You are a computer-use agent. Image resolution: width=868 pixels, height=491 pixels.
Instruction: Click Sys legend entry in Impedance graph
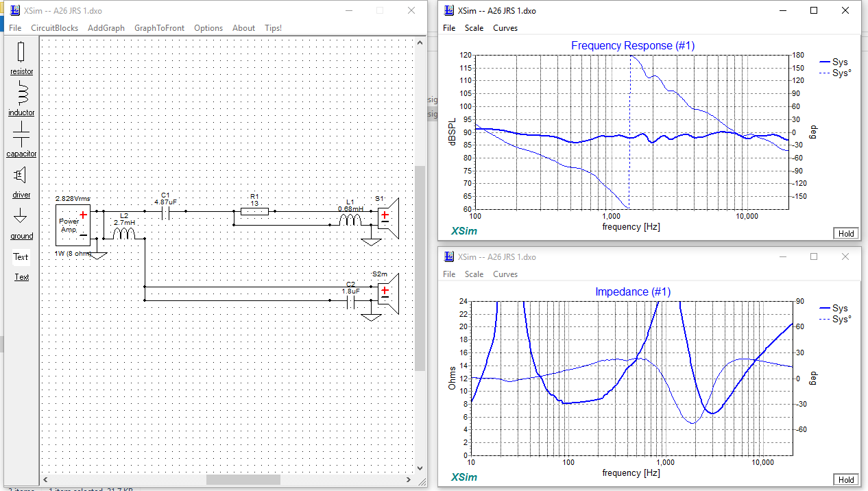(834, 309)
